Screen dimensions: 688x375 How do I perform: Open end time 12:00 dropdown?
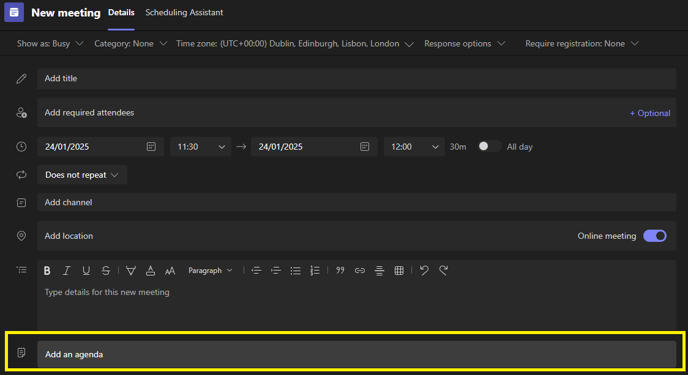pyautogui.click(x=414, y=146)
